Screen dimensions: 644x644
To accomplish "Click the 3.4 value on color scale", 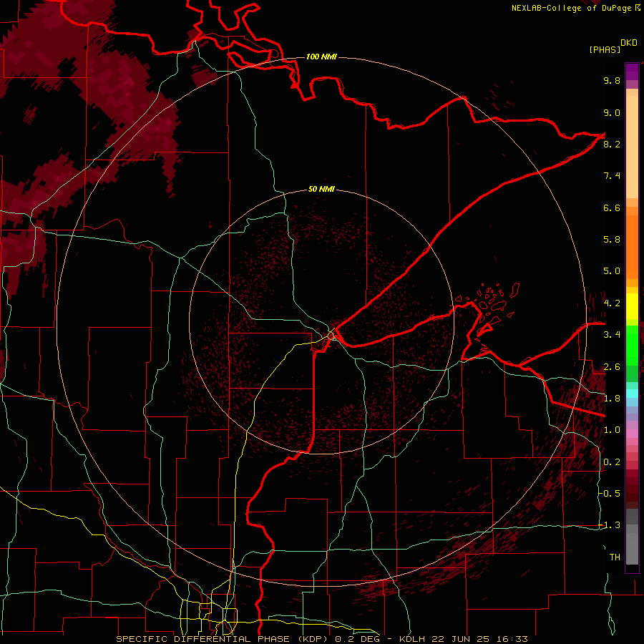I will (x=612, y=335).
